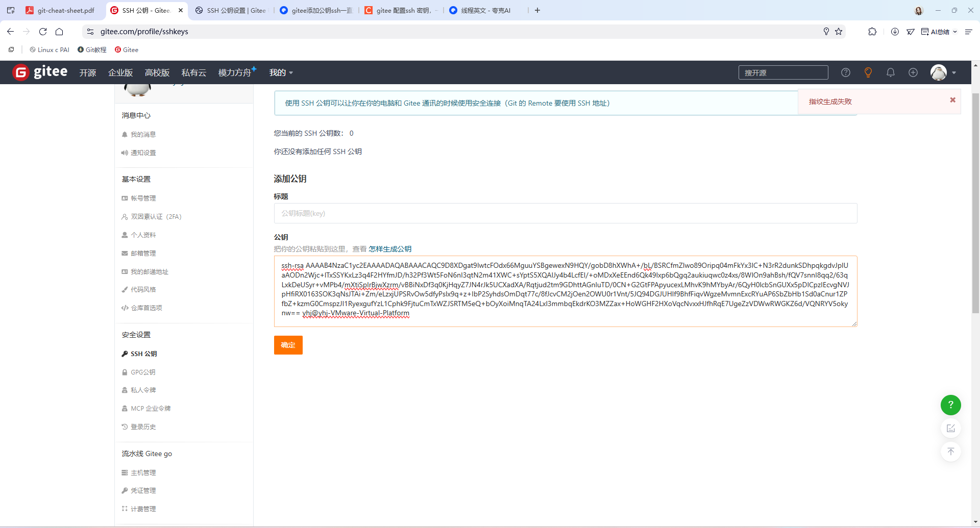
Task: Open 我的消息 in the sidebar
Action: pyautogui.click(x=138, y=134)
